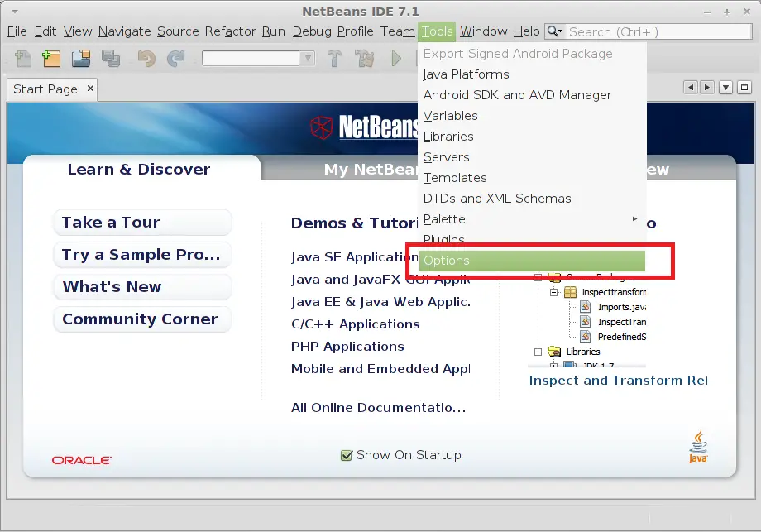Screen dimensions: 761x532
Task: Click the What's New button
Action: [x=142, y=287]
